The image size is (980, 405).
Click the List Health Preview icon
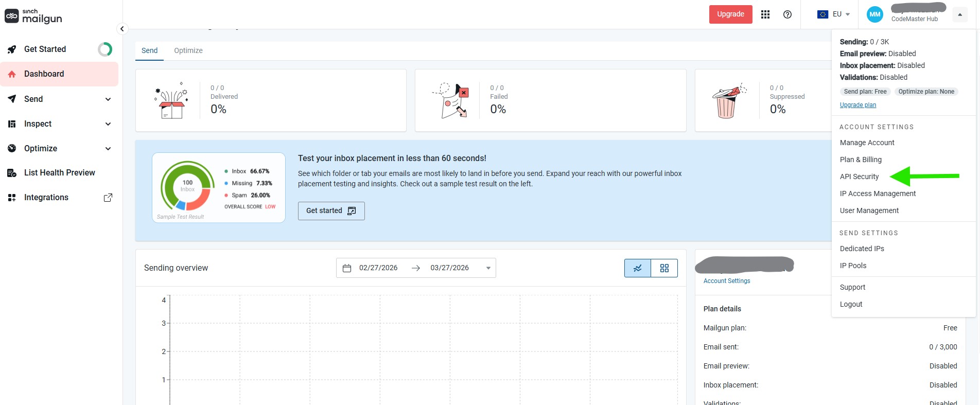coord(12,173)
